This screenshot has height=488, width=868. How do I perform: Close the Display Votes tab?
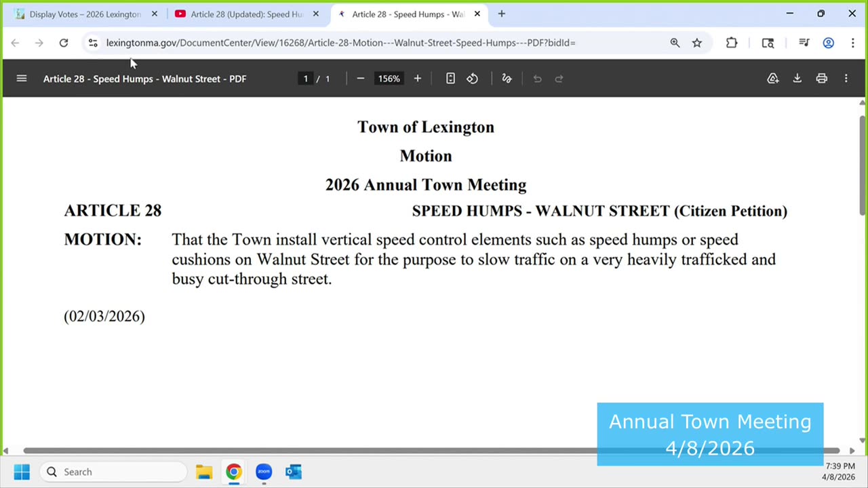click(x=155, y=14)
